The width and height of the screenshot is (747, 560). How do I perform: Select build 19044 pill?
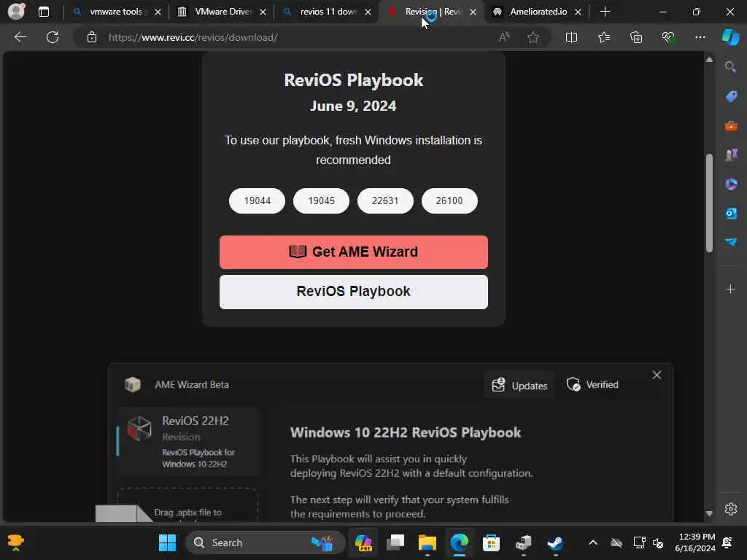pos(258,201)
